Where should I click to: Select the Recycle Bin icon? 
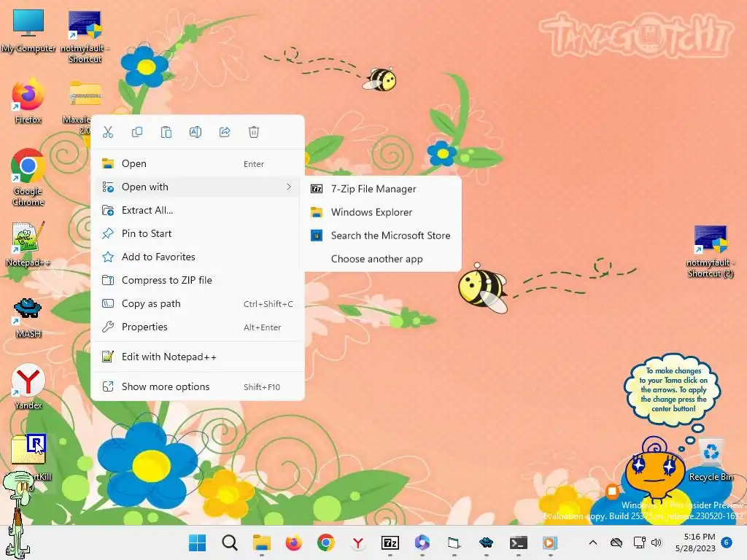[x=711, y=460]
